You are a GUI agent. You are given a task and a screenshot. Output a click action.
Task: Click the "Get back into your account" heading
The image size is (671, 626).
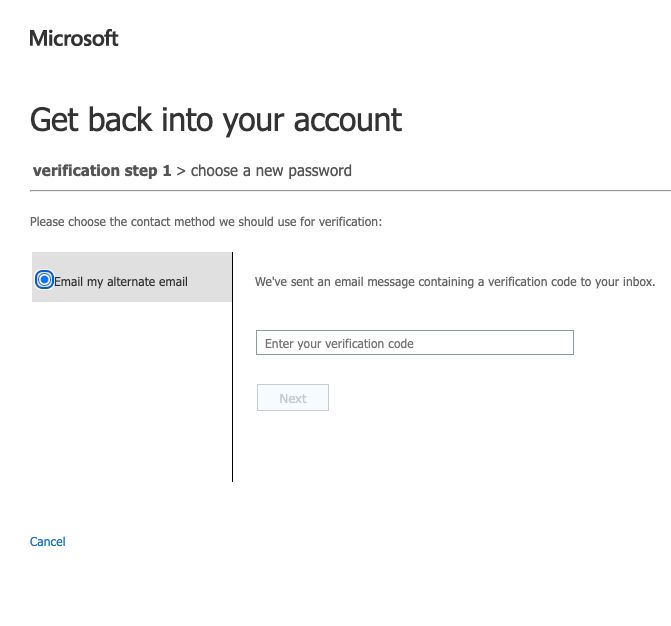[x=216, y=119]
